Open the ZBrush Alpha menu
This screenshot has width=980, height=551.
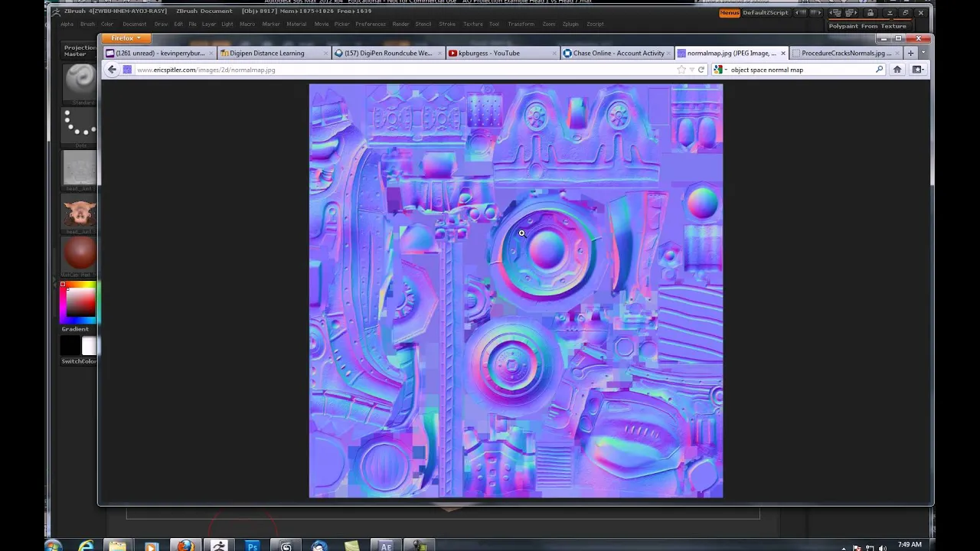(x=67, y=24)
